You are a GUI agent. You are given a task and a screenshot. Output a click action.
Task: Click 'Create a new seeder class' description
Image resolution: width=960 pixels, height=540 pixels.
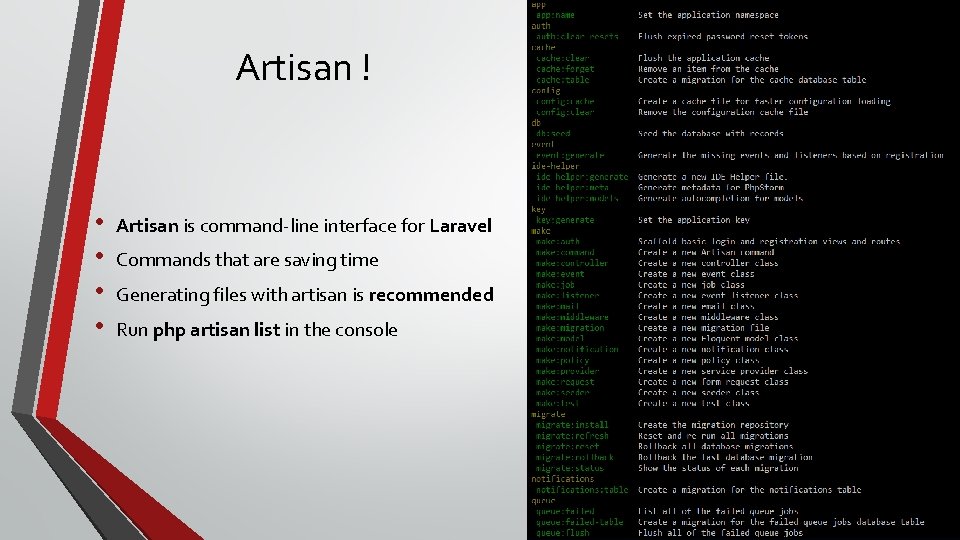click(699, 392)
